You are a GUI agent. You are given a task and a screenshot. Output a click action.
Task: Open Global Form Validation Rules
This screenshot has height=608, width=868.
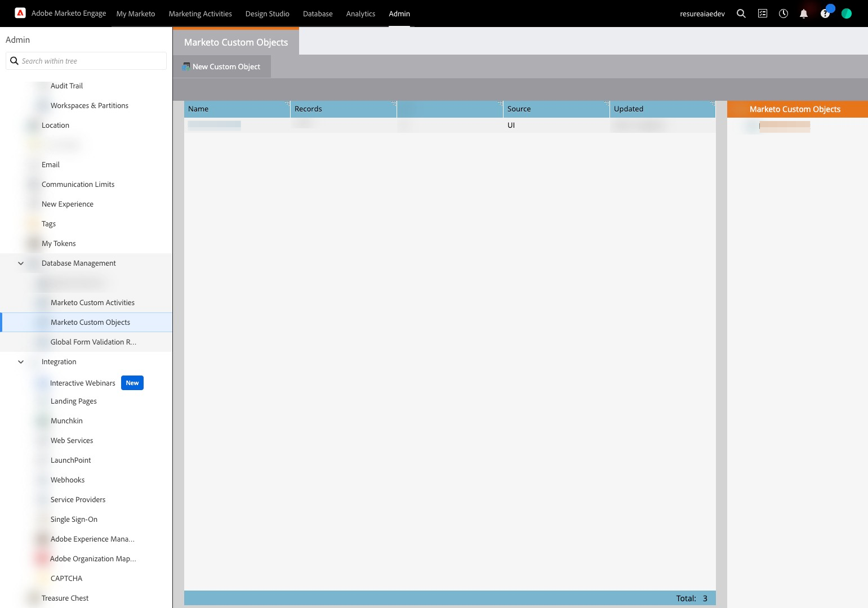pos(94,342)
